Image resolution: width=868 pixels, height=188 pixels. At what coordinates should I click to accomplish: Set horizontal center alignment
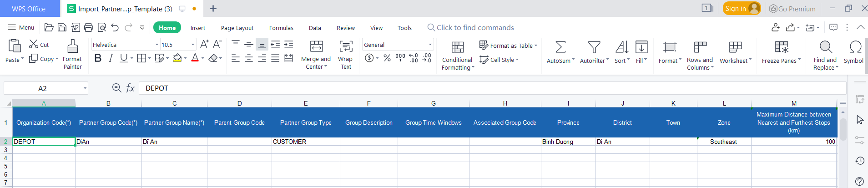pos(249,58)
